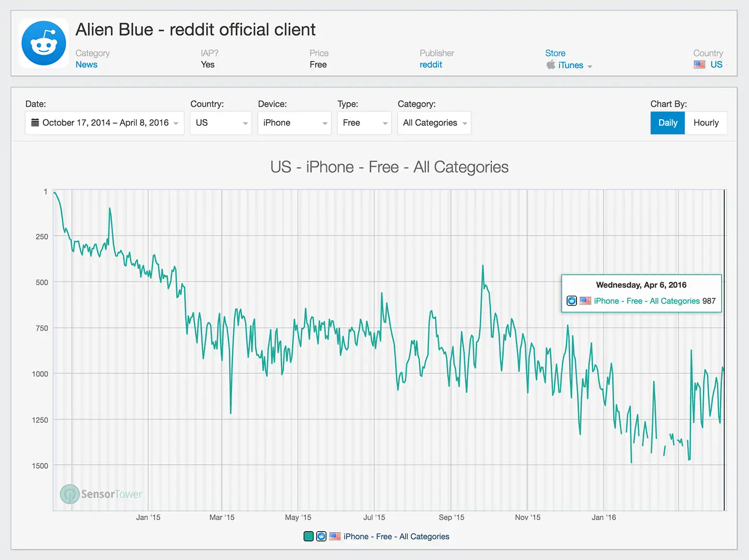
Task: Click the calendar icon in the Date field
Action: pos(35,123)
